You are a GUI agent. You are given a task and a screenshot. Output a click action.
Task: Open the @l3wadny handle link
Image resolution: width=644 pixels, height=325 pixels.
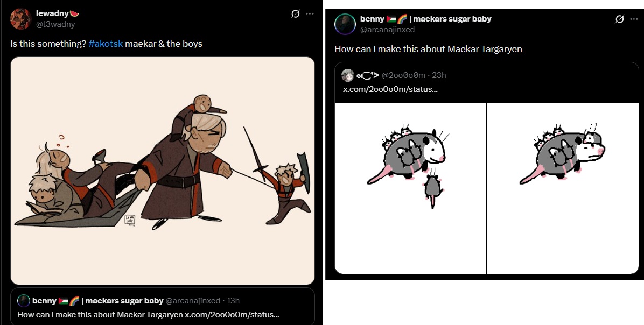tap(55, 24)
